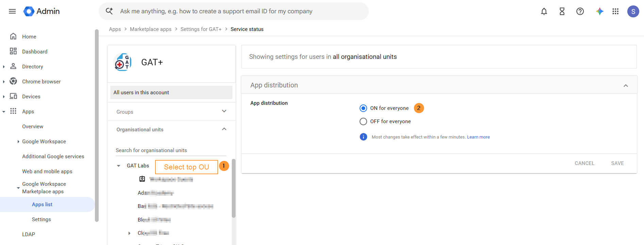The height and width of the screenshot is (245, 644).
Task: Click the Google Admin logo
Action: (x=42, y=11)
